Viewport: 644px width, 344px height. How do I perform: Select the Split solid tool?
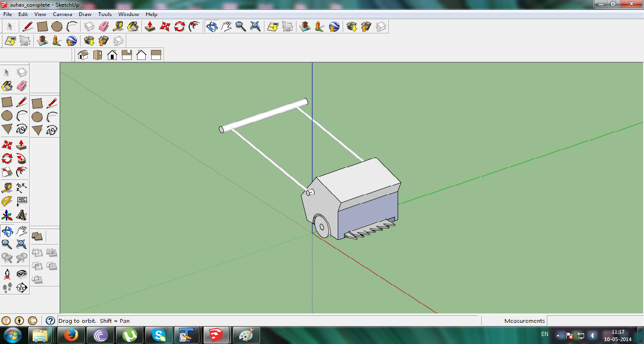37,280
